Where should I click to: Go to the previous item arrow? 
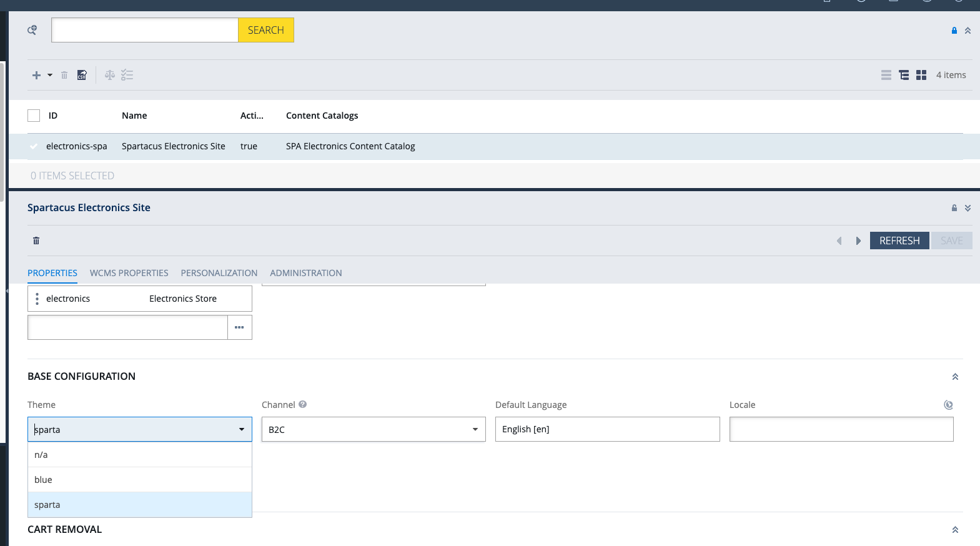pos(839,241)
